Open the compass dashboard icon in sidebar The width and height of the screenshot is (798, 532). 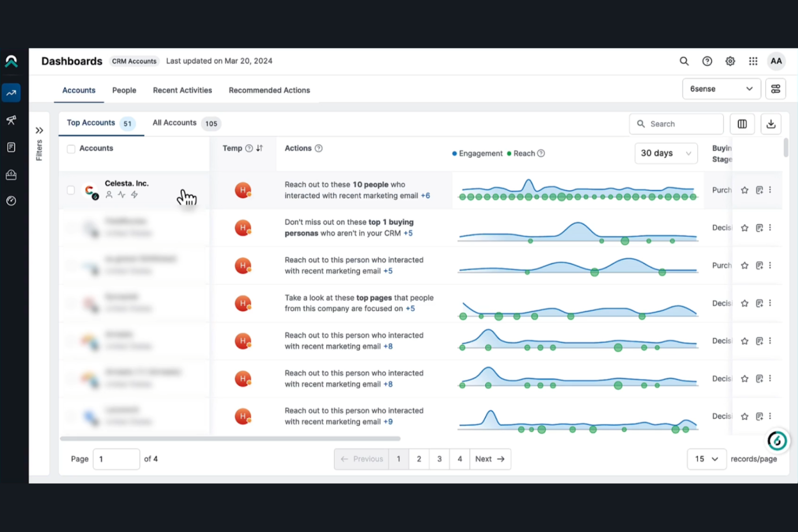11,201
